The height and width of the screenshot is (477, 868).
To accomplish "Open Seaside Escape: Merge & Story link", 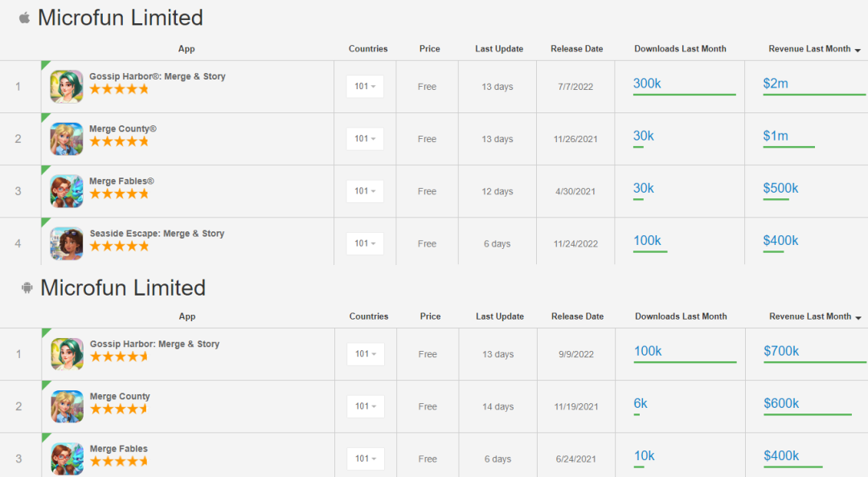I will click(157, 234).
